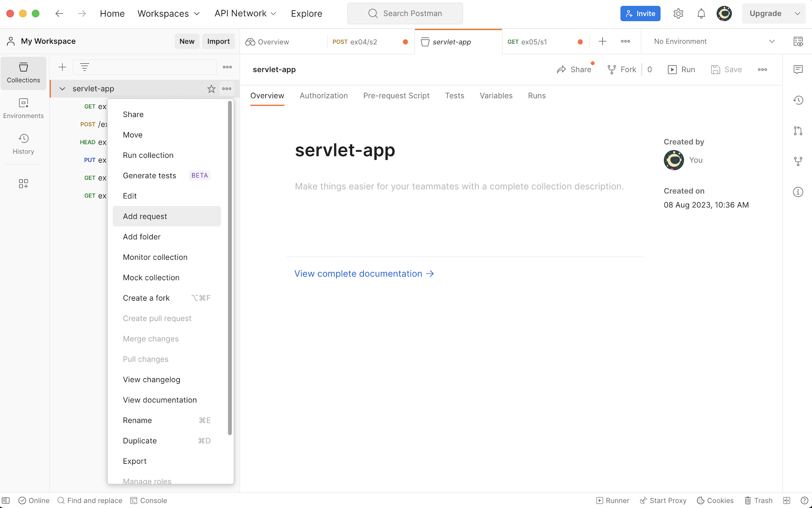Viewport: 812px width, 508px height.
Task: Click the filter icon in the collections search box
Action: [x=85, y=67]
